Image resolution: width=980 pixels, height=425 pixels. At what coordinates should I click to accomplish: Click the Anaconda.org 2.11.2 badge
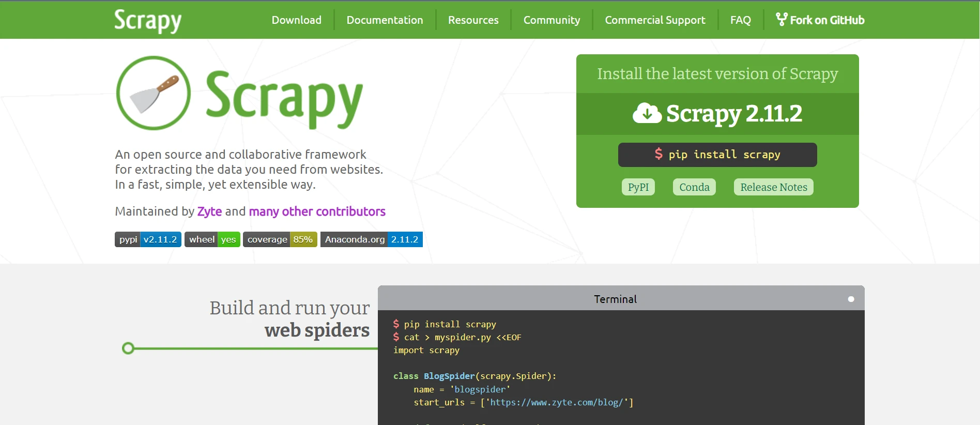(372, 239)
